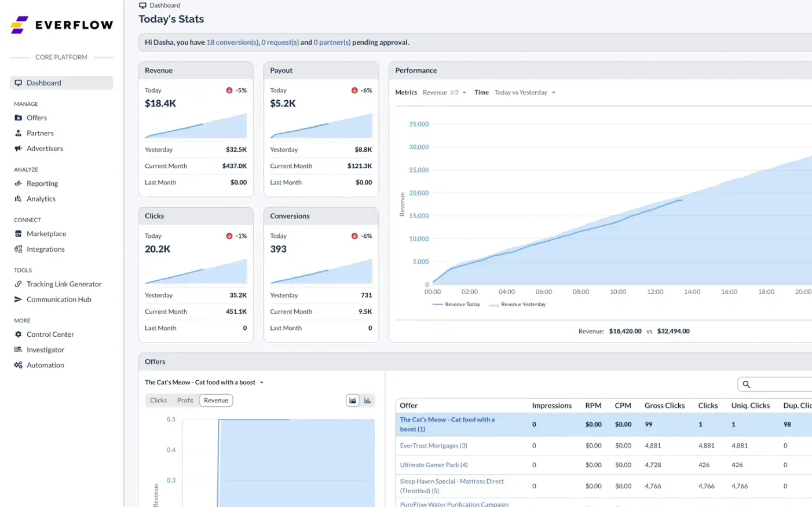Click the Analytics icon in sidebar

[x=18, y=199]
